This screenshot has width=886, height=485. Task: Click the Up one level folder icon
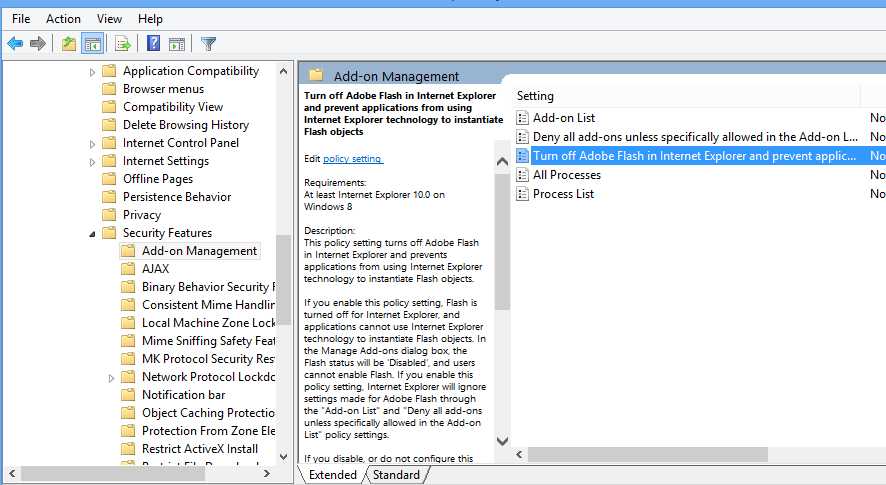point(69,44)
